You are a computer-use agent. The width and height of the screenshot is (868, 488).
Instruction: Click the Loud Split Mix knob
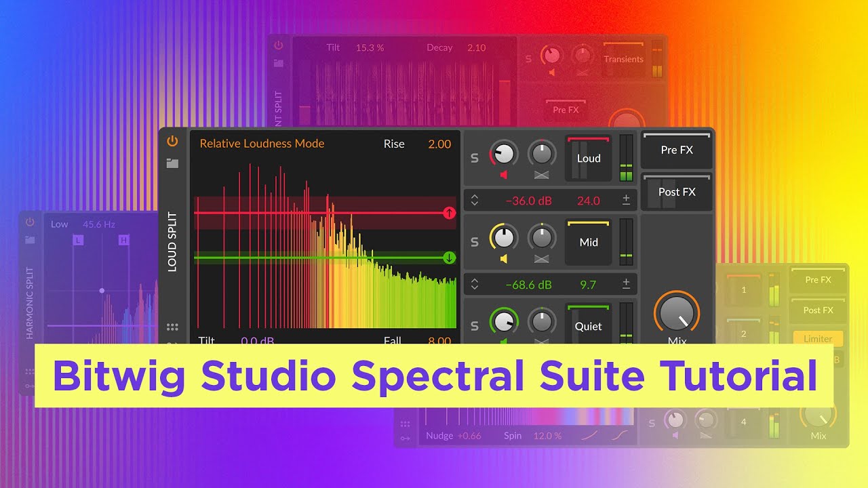[x=677, y=314]
